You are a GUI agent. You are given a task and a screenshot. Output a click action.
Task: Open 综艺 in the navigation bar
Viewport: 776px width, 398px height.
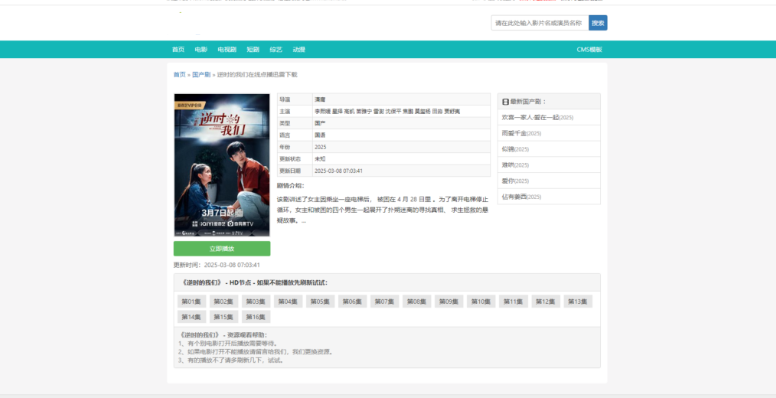[276, 50]
